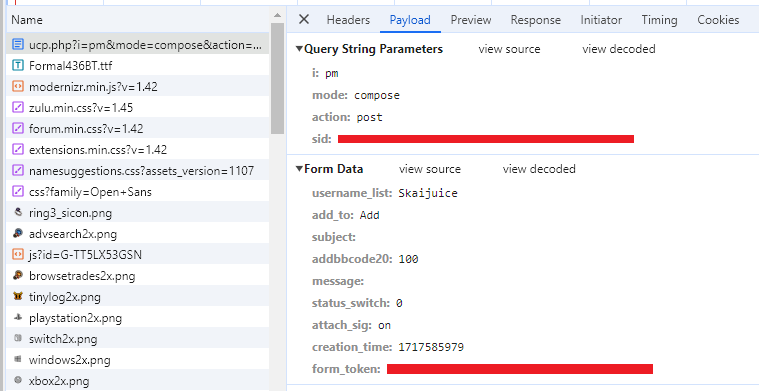Image resolution: width=759 pixels, height=391 pixels.
Task: Click the font icon for Formal436BT.ttf
Action: [18, 66]
